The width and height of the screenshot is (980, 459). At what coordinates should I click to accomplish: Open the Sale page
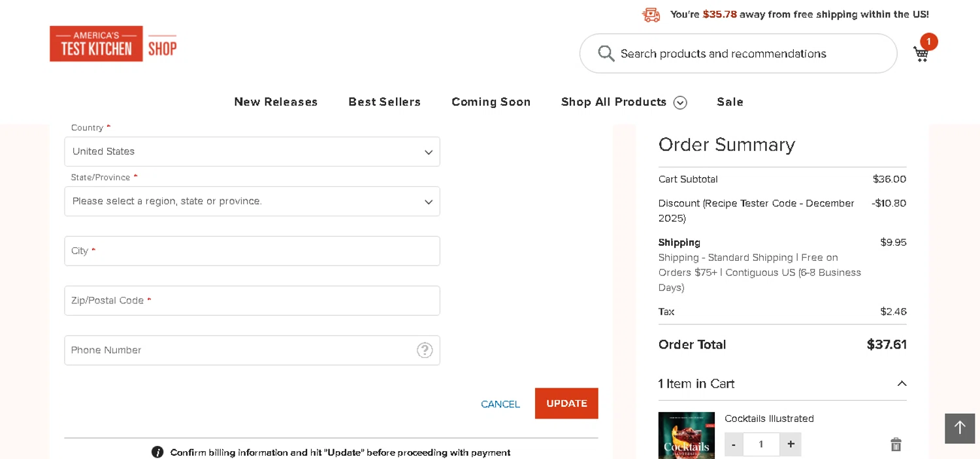(x=730, y=102)
